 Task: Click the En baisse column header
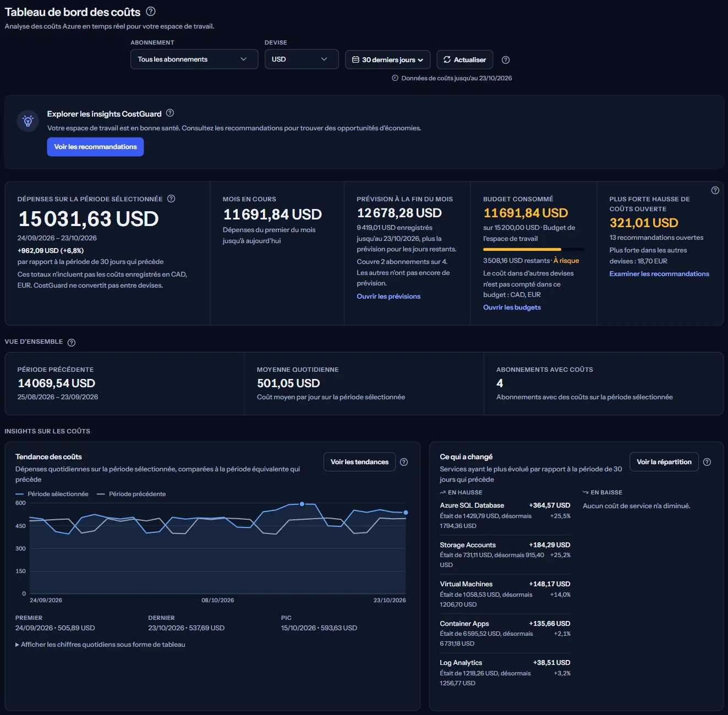603,492
